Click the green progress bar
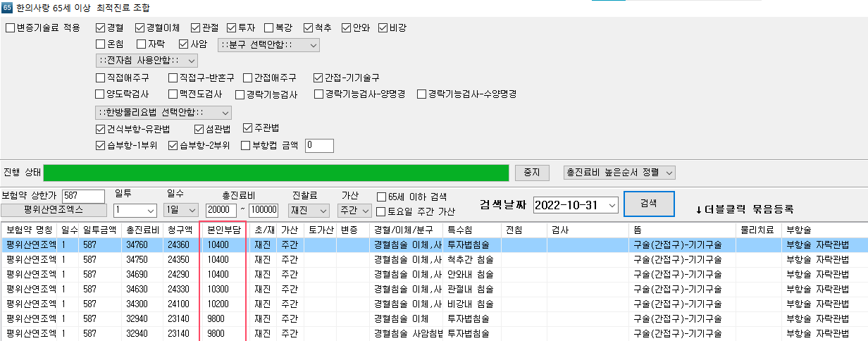Viewport: 868px width, 341px height. click(275, 173)
